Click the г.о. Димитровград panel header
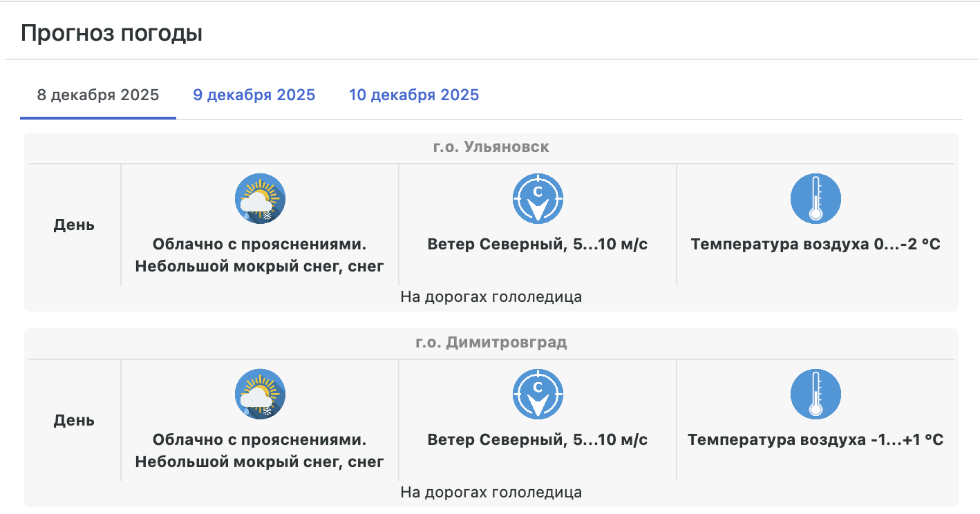980x514 pixels. [x=491, y=343]
